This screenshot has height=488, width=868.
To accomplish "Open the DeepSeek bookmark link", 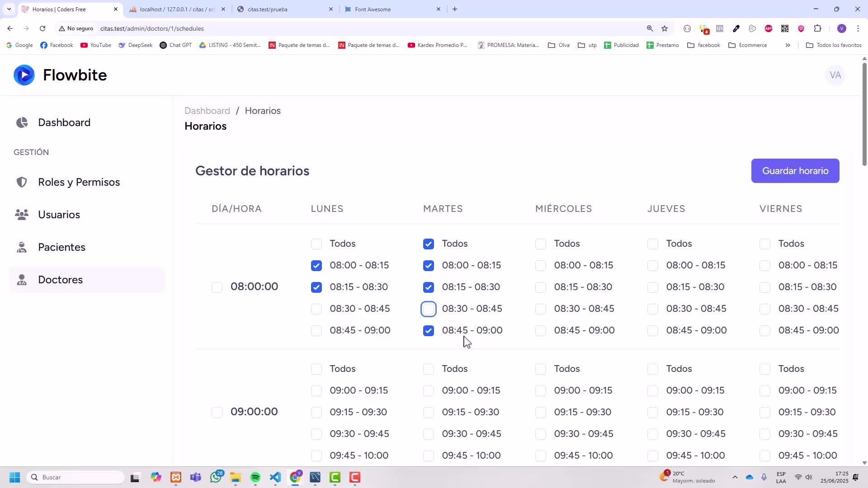I will [136, 45].
